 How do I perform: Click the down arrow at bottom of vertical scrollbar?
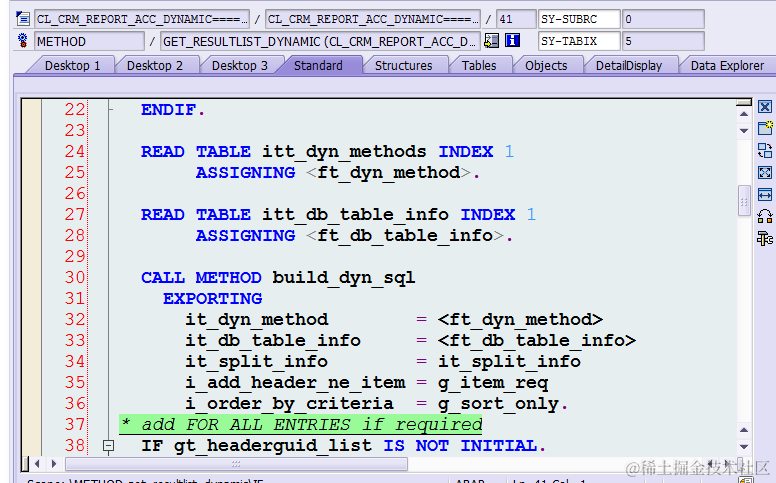point(744,446)
